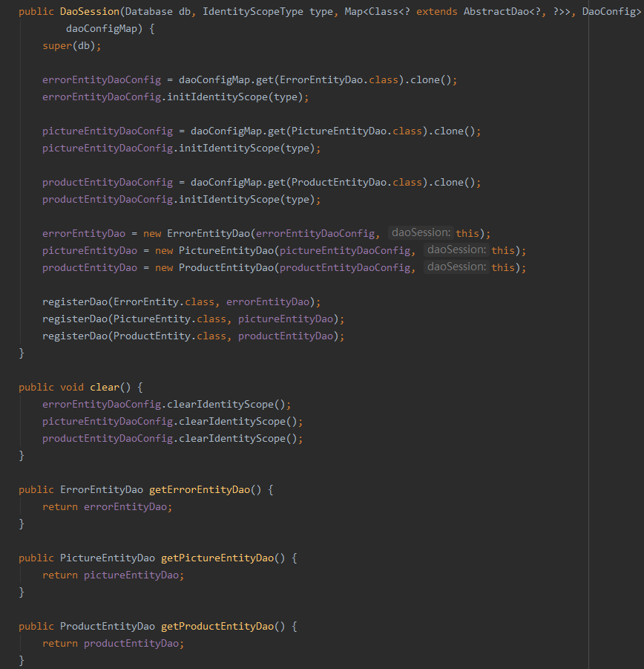644x669 pixels.
Task: Click 'daoConfigMap) {' parameter continuation line
Action: click(x=110, y=28)
